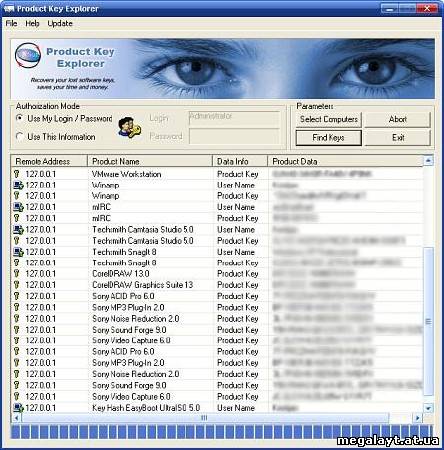Click scroll down arrow of results list
Screen dimensions: 444x450
[x=428, y=408]
